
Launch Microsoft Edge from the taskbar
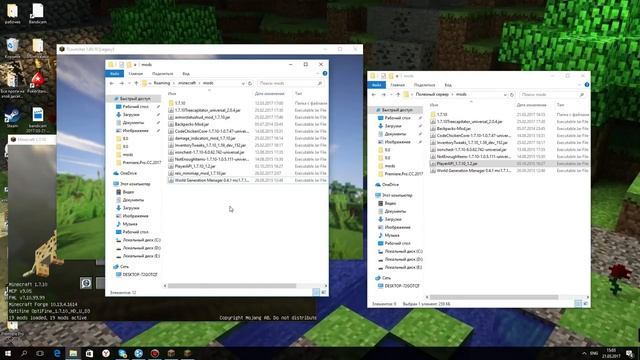57,353
